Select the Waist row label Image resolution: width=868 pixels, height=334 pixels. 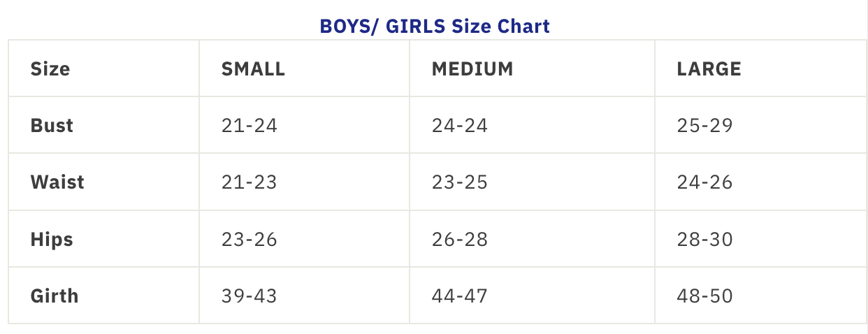click(57, 182)
